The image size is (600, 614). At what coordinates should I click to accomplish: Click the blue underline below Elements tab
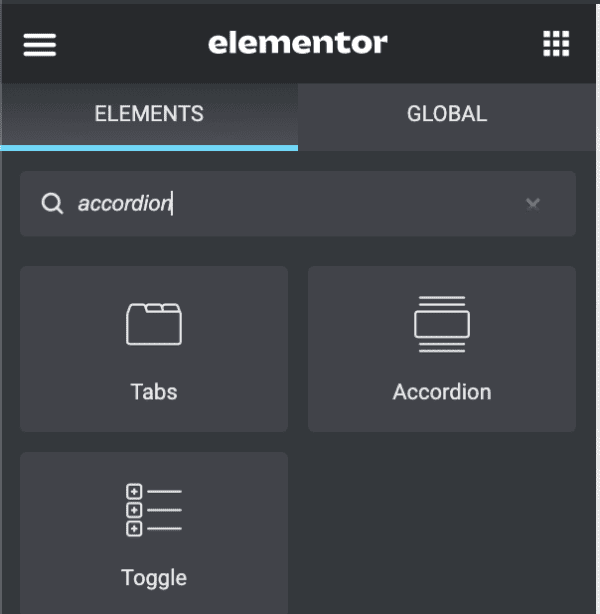pyautogui.click(x=149, y=148)
